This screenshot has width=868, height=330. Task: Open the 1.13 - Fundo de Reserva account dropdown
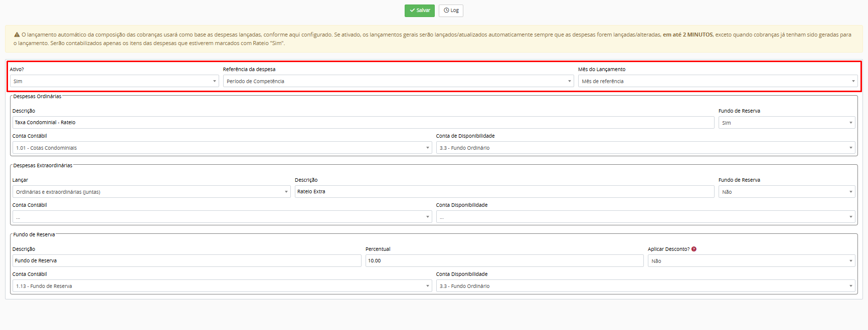click(222, 286)
